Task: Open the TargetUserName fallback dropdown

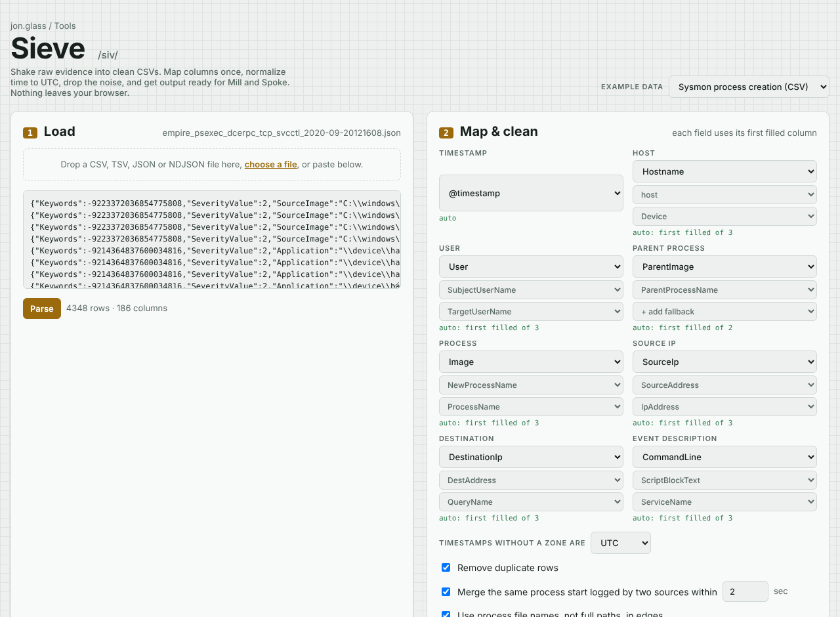Action: point(531,312)
